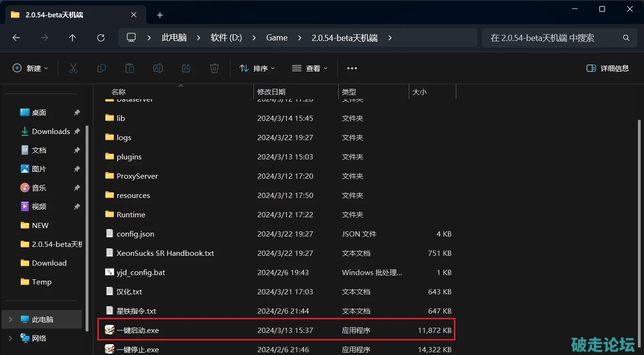644x355 pixels.
Task: Open the 查看 view dropdown
Action: [x=310, y=68]
